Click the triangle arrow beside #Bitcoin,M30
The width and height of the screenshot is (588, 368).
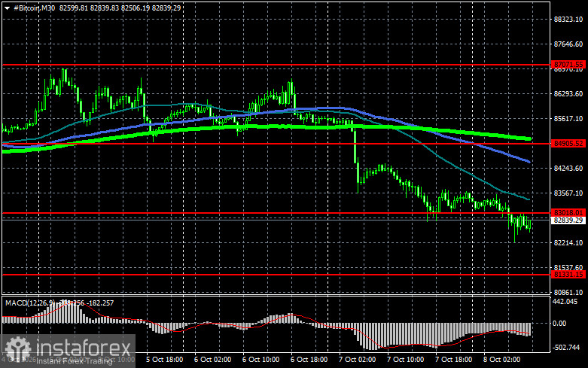(x=7, y=8)
